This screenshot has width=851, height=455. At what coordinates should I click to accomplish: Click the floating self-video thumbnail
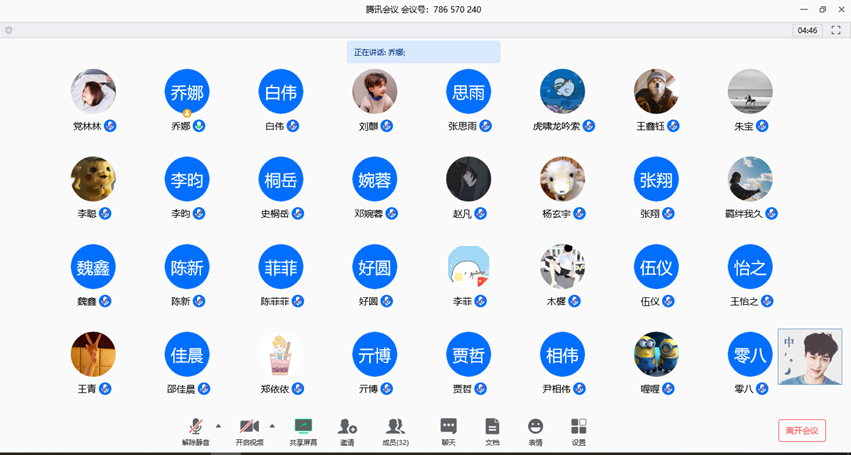pos(810,357)
